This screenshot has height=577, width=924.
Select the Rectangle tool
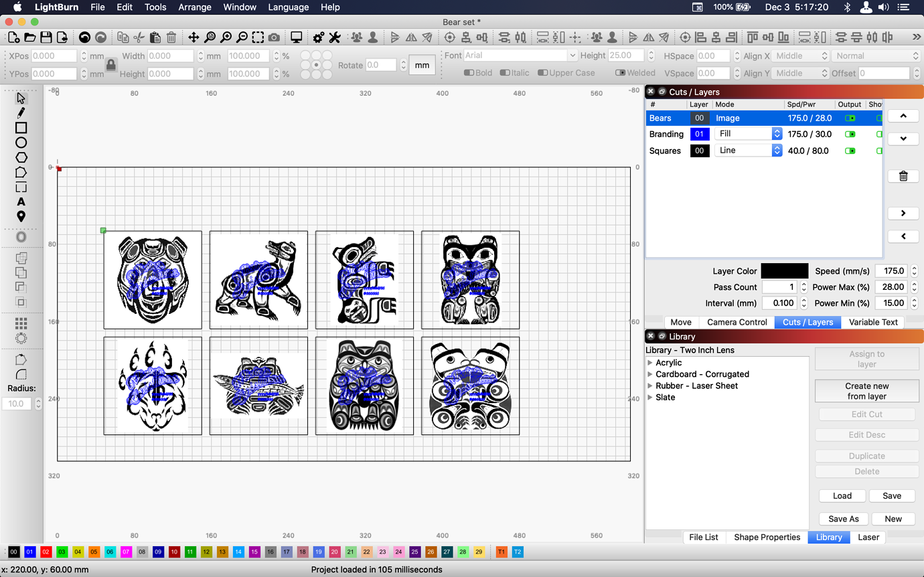pyautogui.click(x=21, y=128)
